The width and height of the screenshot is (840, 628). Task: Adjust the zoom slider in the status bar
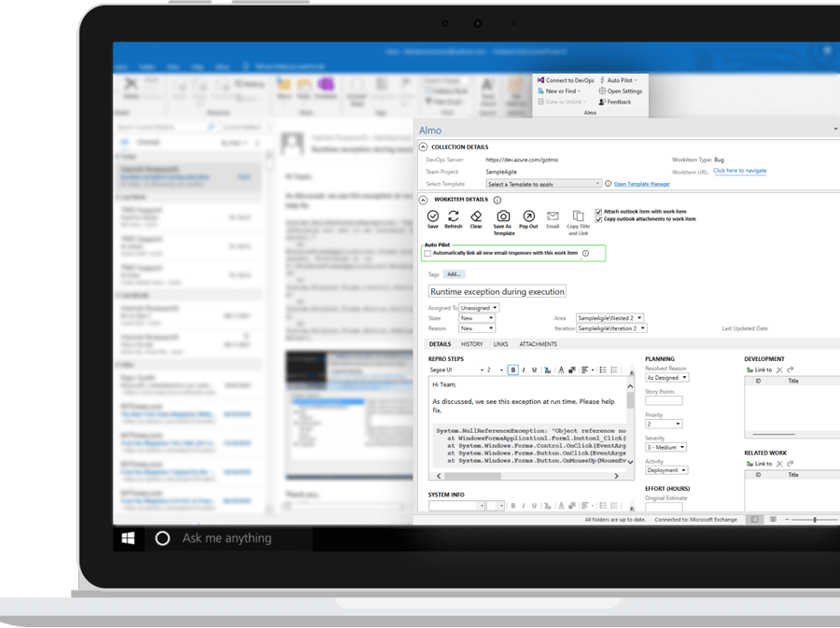coord(815,518)
